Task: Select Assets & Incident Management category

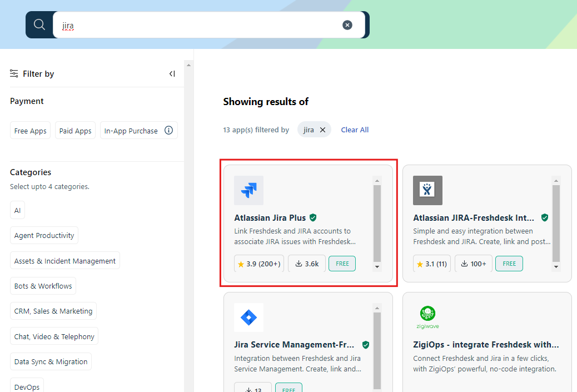Action: coord(65,261)
